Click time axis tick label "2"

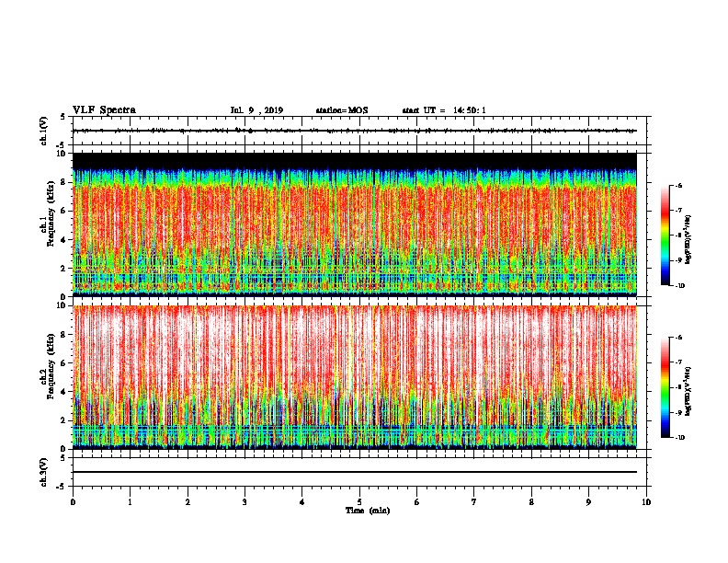188,502
